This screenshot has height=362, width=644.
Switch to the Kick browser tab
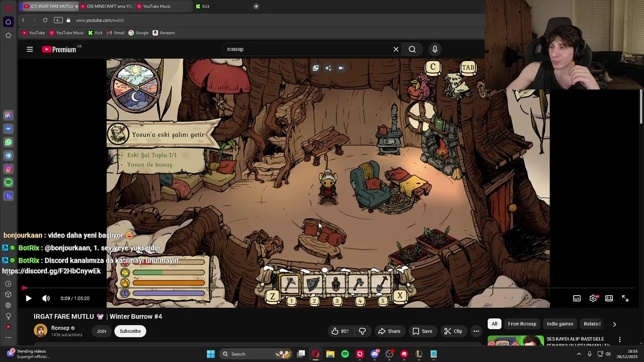221,6
